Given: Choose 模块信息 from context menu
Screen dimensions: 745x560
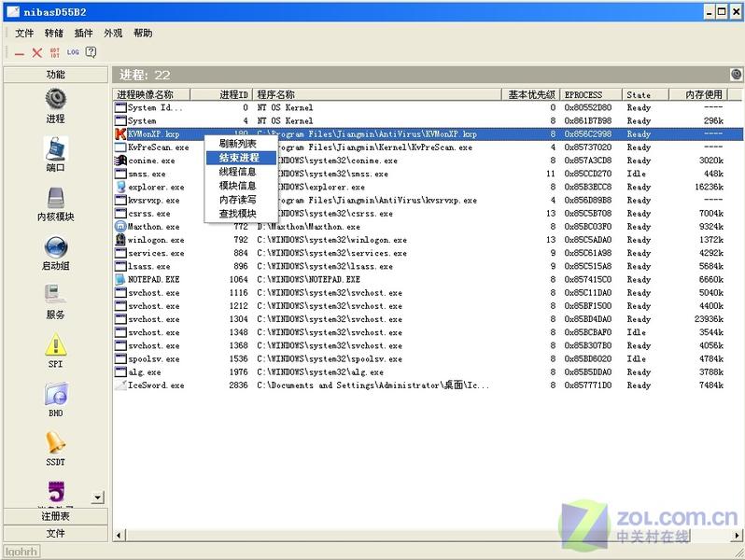Looking at the screenshot, I should tap(241, 186).
